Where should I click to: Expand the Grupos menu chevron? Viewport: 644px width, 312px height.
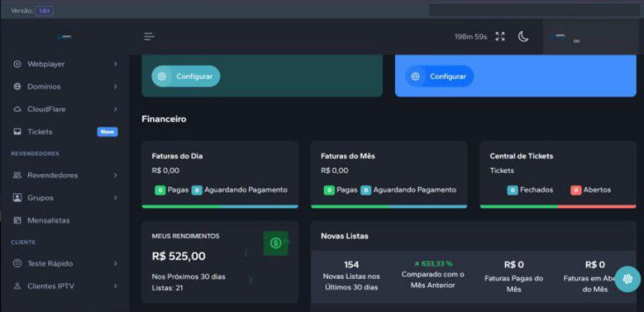pyautogui.click(x=115, y=198)
